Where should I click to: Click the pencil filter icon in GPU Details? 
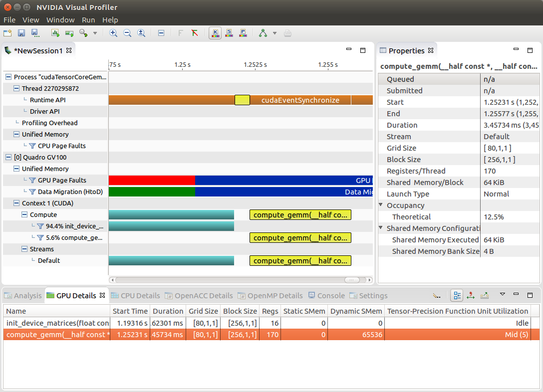pyautogui.click(x=437, y=296)
